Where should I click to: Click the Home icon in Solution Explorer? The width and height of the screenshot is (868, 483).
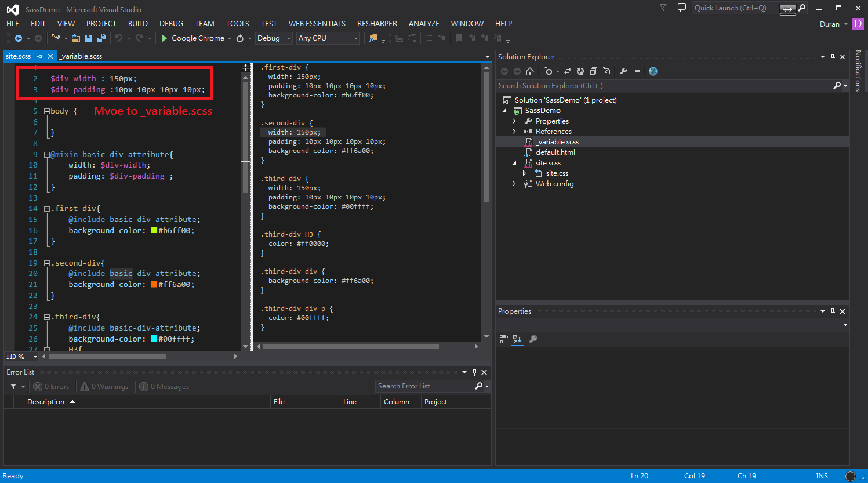coord(529,71)
